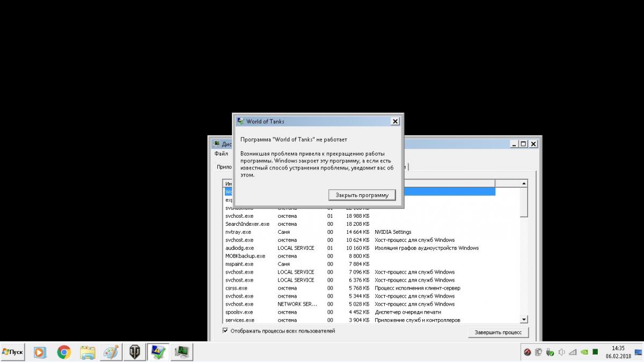Open the volume speaker tray icon

tap(561, 352)
